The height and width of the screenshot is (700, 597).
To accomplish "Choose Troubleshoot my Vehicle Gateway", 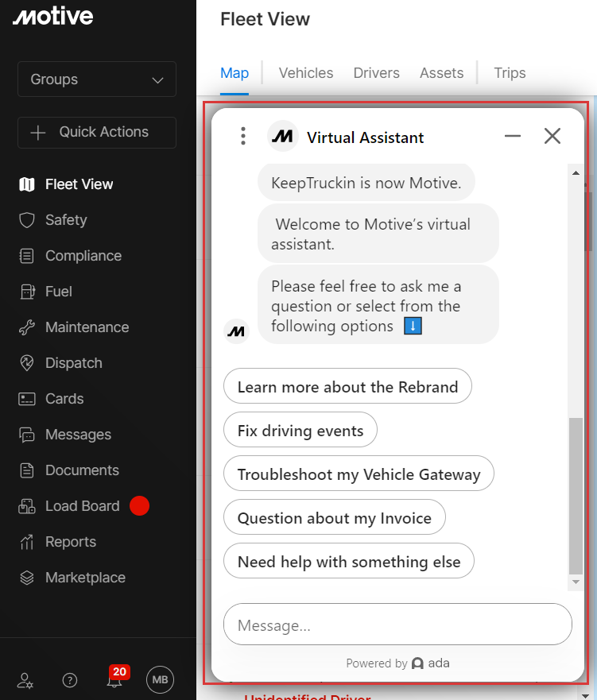I will 359,474.
